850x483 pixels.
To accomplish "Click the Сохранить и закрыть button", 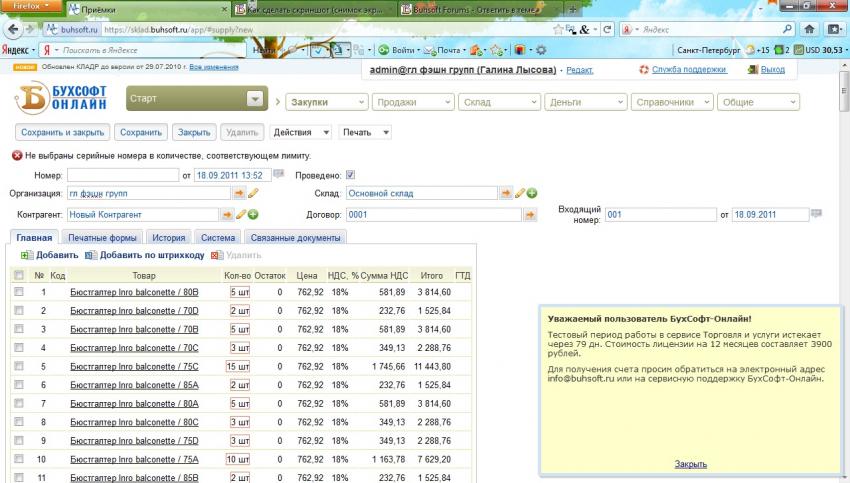I will coord(62,132).
